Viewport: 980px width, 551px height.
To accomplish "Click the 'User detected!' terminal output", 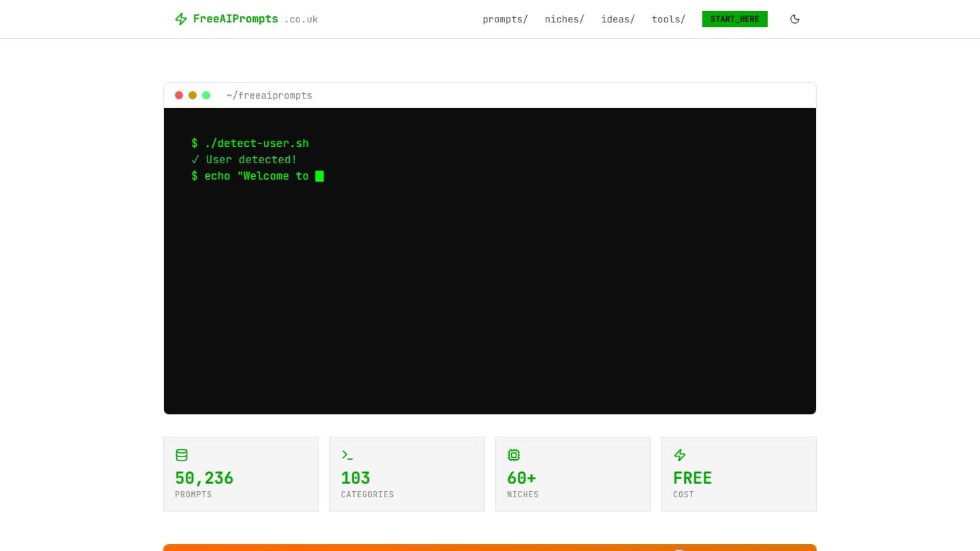I will (x=244, y=159).
